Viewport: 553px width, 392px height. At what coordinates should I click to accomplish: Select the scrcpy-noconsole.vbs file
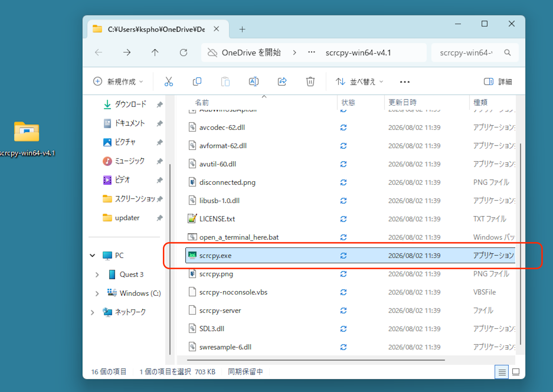point(233,292)
